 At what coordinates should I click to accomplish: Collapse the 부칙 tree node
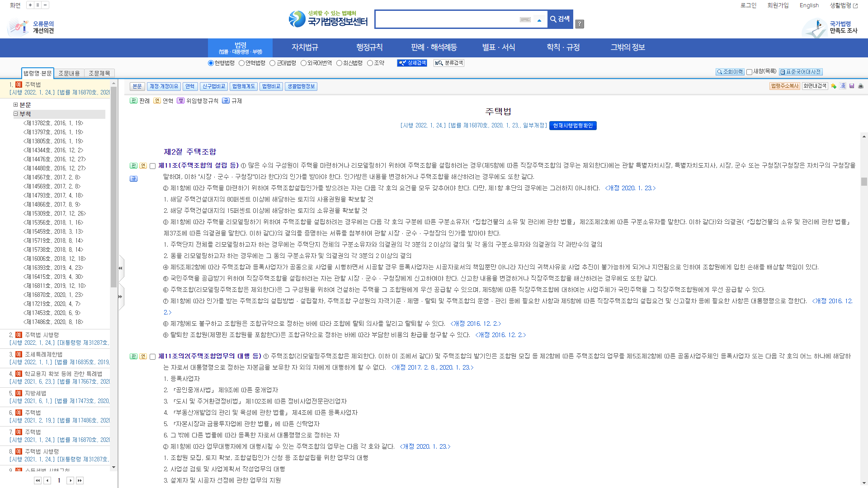tap(16, 114)
